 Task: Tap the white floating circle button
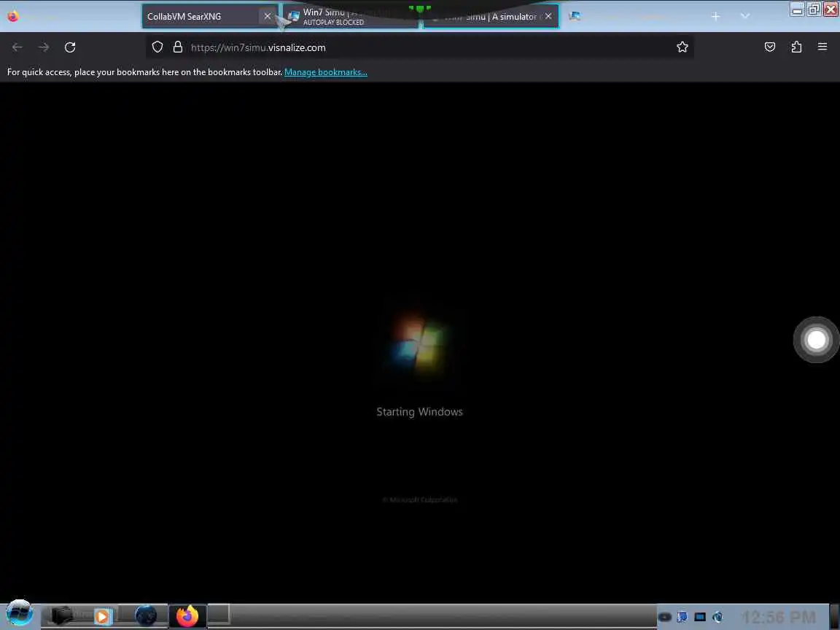(x=817, y=340)
